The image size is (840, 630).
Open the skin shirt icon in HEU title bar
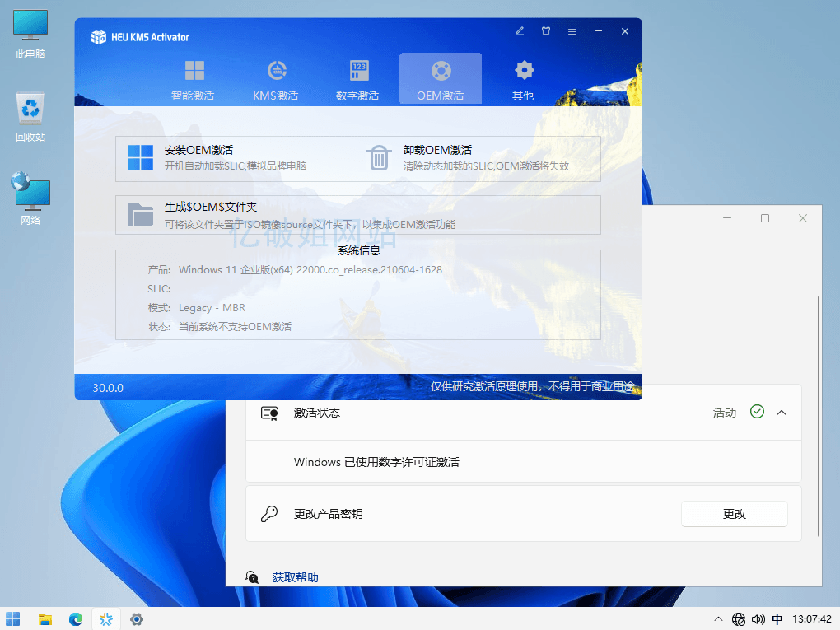coord(546,31)
